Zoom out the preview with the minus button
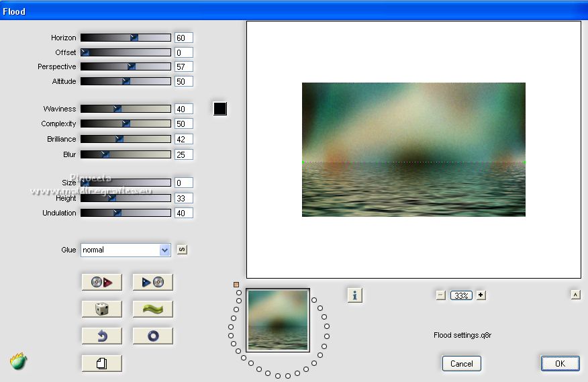This screenshot has height=382, width=588. point(440,295)
